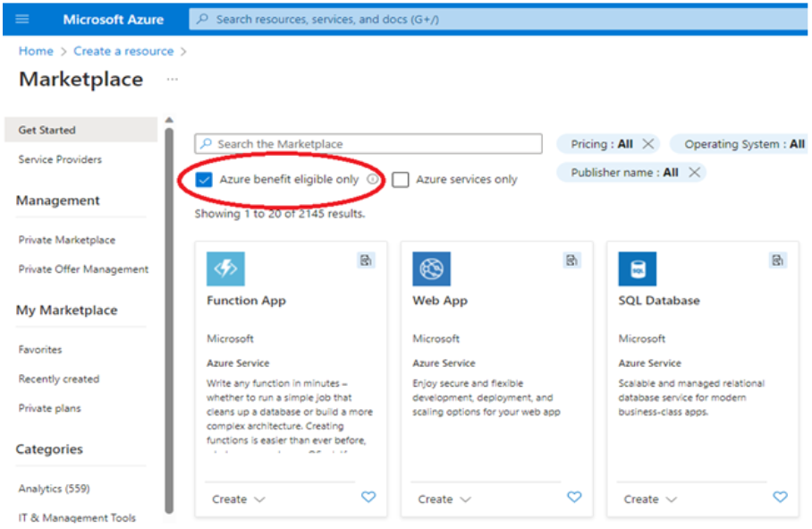Image resolution: width=812 pixels, height=529 pixels.
Task: Select the Web App globe icon
Action: (x=431, y=268)
